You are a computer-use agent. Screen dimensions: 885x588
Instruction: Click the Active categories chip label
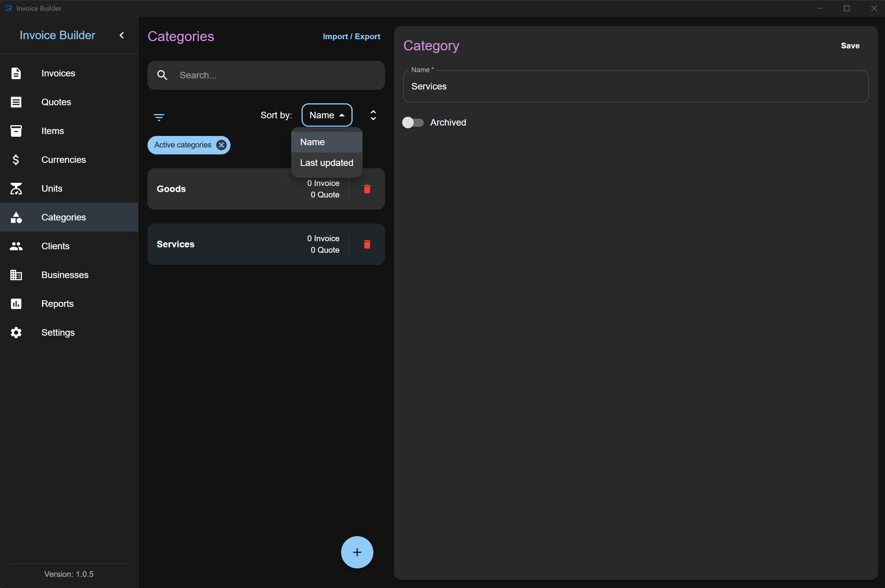pos(183,145)
